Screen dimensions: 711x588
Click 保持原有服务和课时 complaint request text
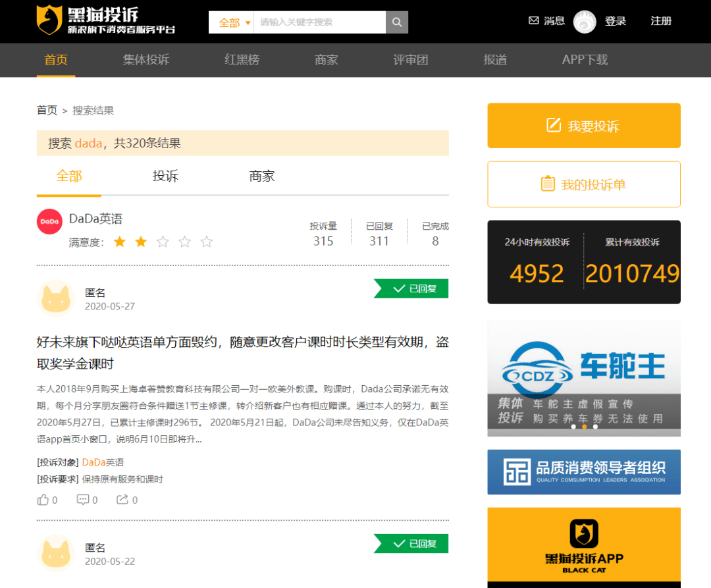click(122, 479)
